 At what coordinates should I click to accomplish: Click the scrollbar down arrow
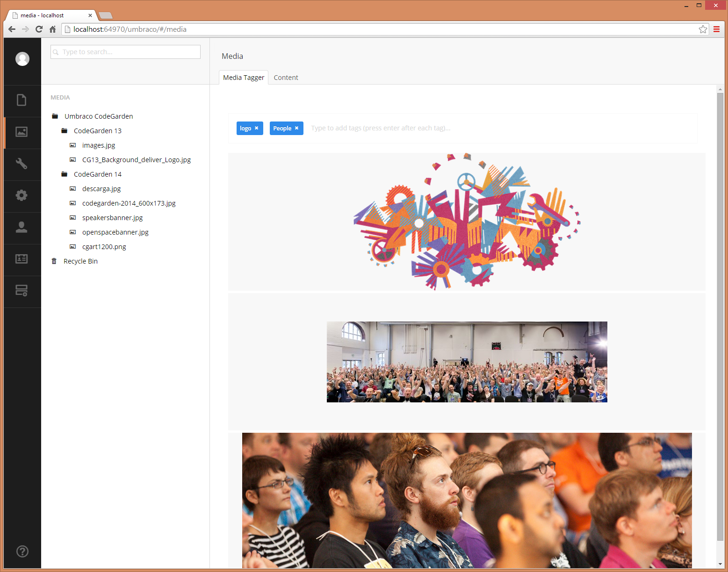(720, 564)
